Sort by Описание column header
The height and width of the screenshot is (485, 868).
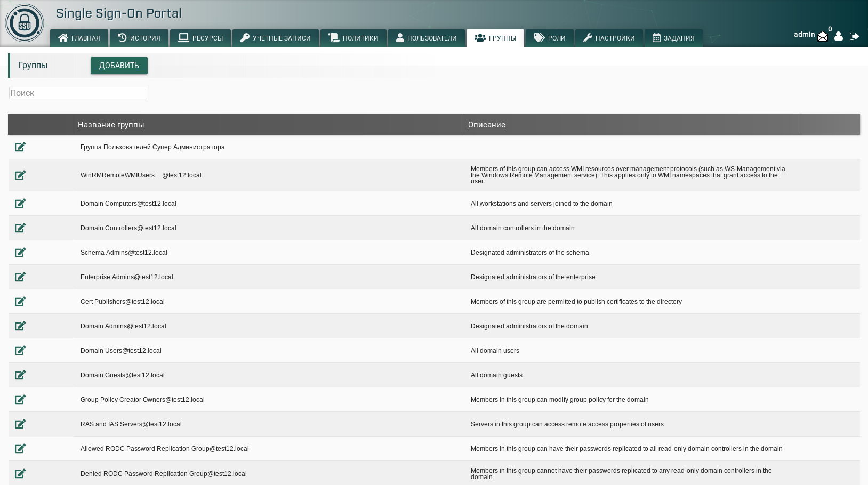tap(486, 125)
